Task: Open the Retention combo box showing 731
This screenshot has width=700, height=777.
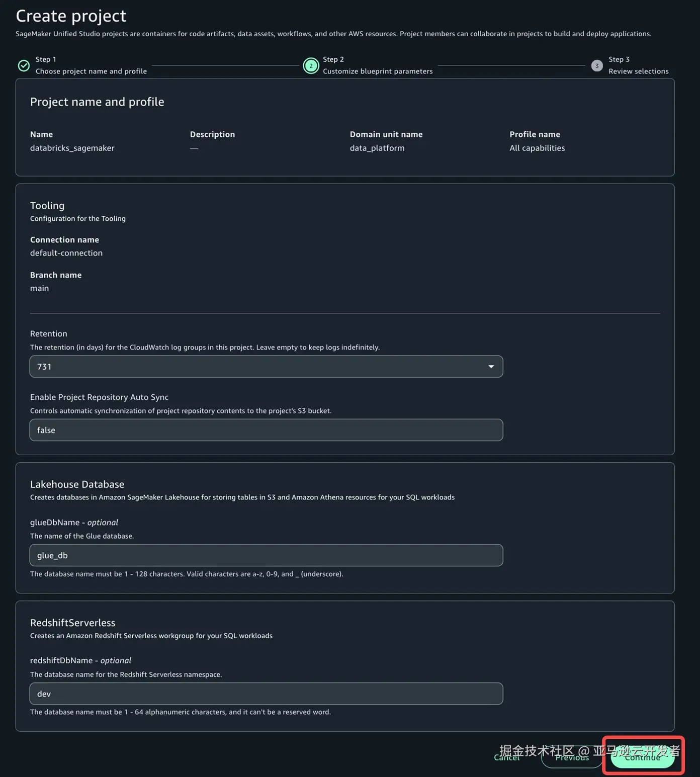Action: pyautogui.click(x=266, y=367)
